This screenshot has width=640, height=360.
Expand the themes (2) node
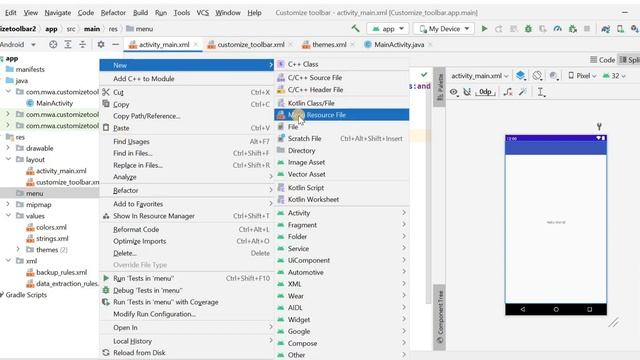pyautogui.click(x=18, y=249)
